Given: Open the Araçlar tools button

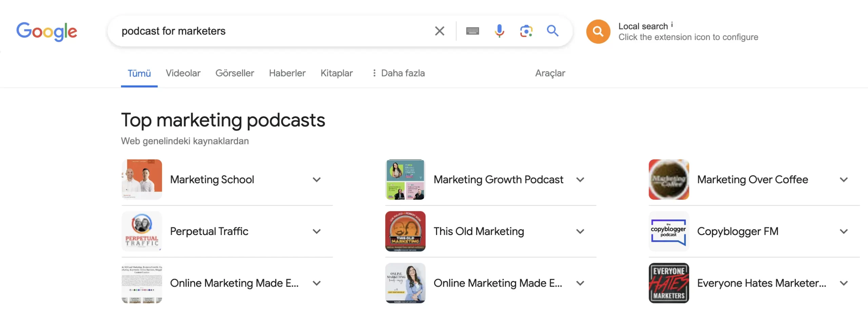Looking at the screenshot, I should 550,73.
